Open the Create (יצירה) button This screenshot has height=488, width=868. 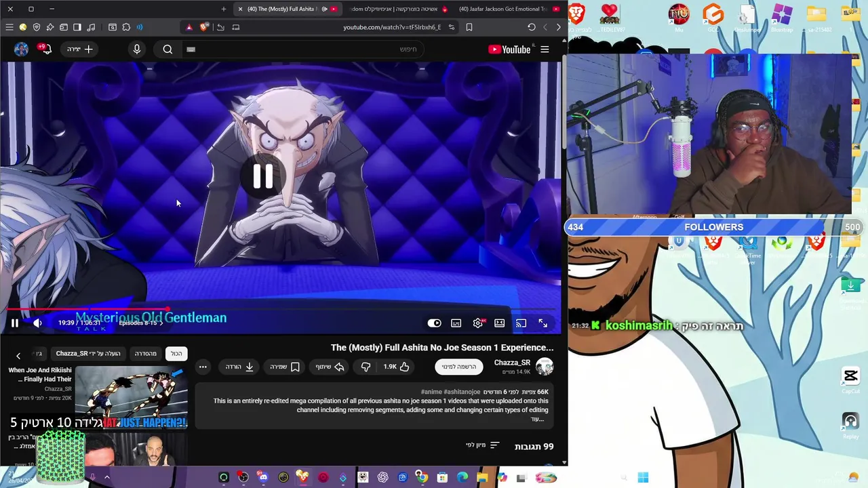point(81,49)
